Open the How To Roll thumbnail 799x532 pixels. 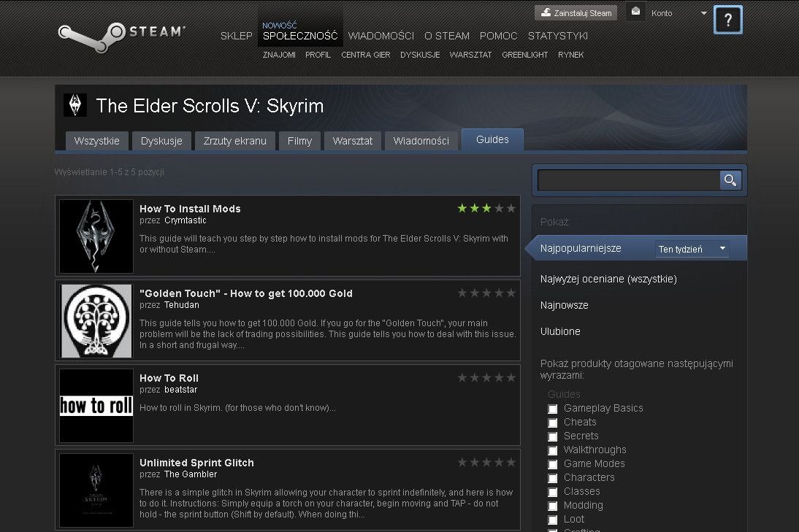[x=96, y=405]
